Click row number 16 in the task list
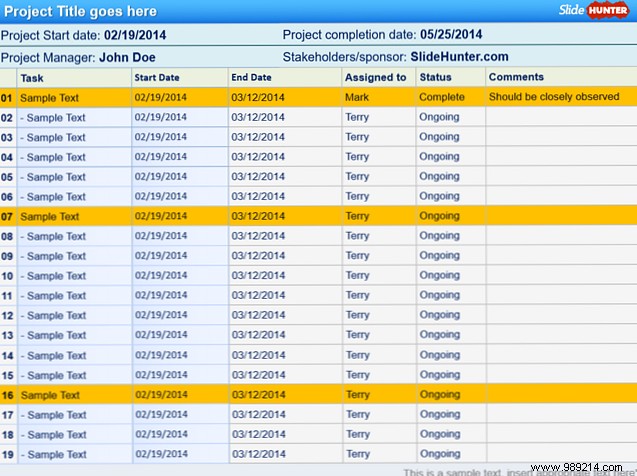637x476 pixels. (8, 395)
